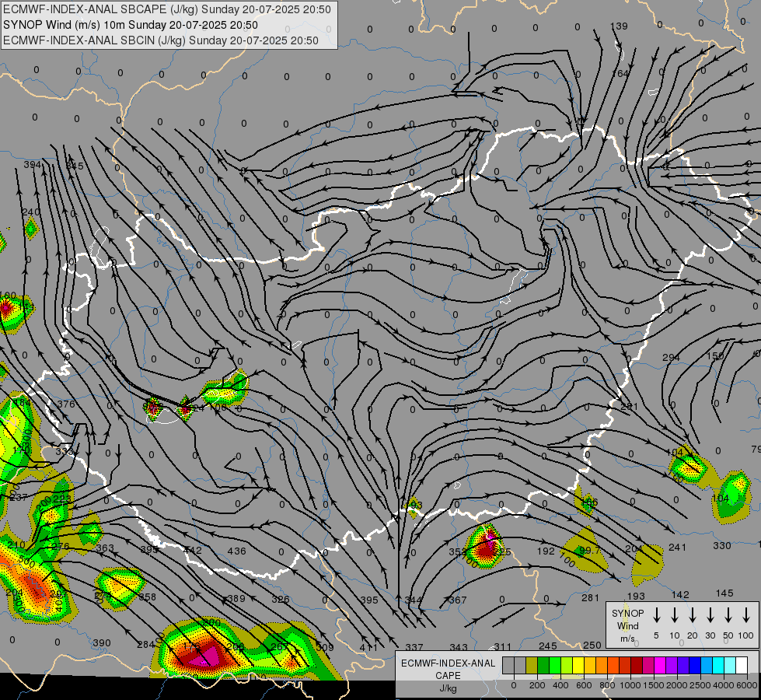Screen dimensions: 761x700
Task: Click the map value 326
Action: click(x=281, y=600)
